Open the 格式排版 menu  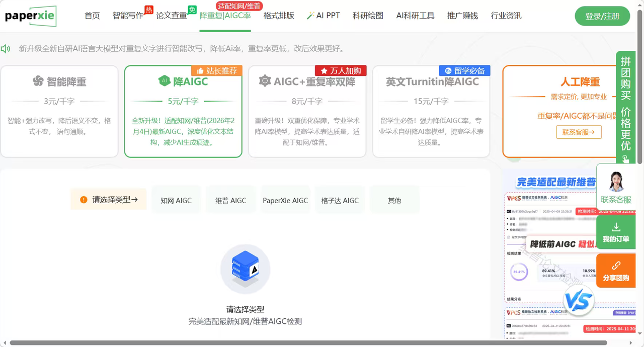pyautogui.click(x=279, y=16)
